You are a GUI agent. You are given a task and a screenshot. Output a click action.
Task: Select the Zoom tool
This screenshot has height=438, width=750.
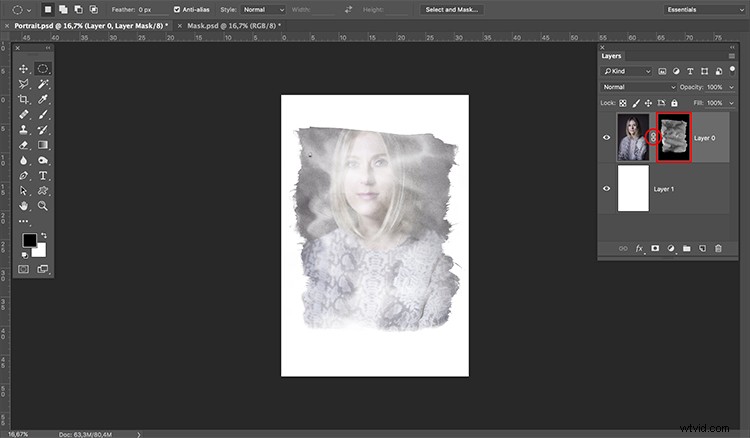43,206
